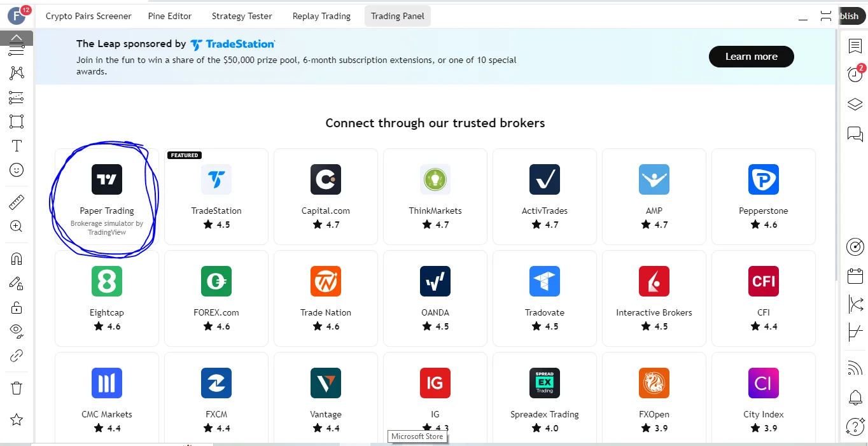This screenshot has height=446, width=868.
Task: Select the ThinkMarkets broker card
Action: click(435, 197)
